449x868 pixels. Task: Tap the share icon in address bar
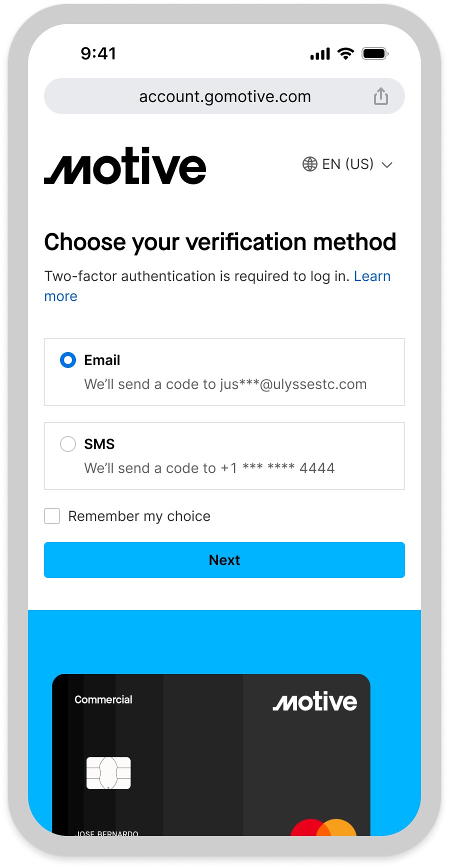(x=380, y=96)
